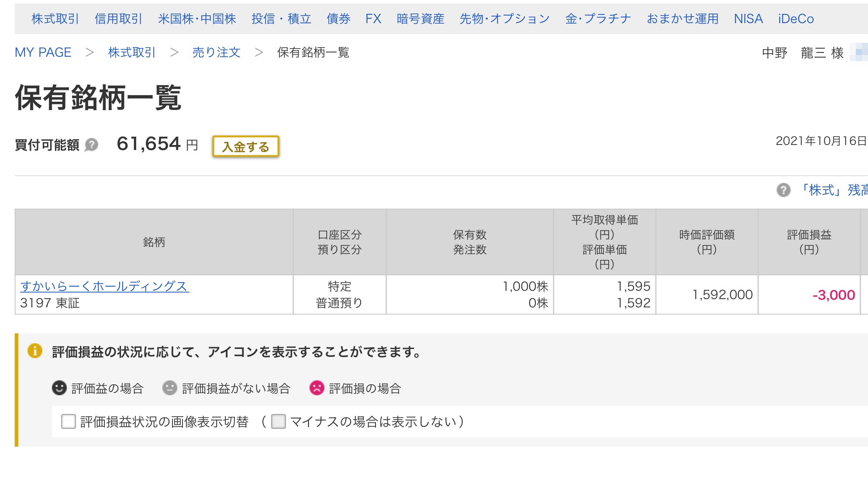Screen dimensions: 868x483
Task: Toggle 評価損益状況の画像表示切替 checkbox
Action: 69,421
